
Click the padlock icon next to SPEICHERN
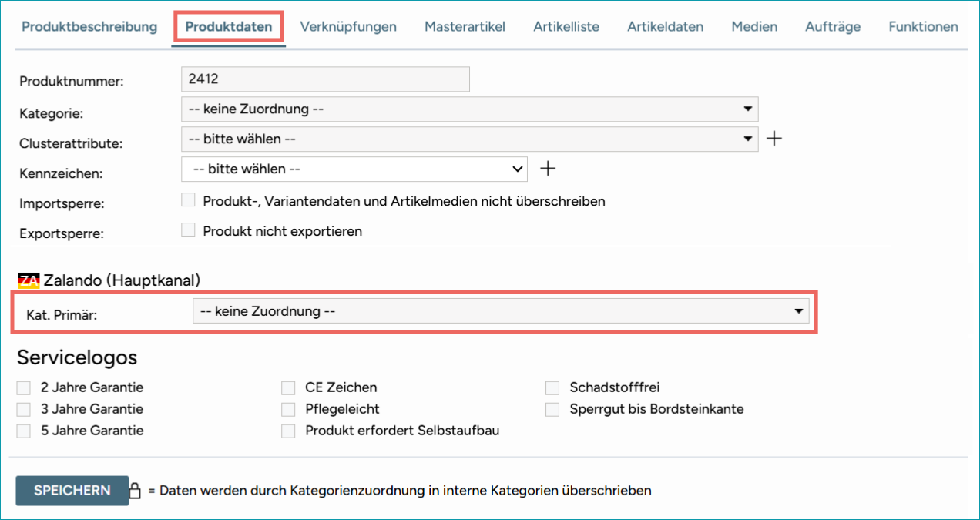[x=135, y=490]
